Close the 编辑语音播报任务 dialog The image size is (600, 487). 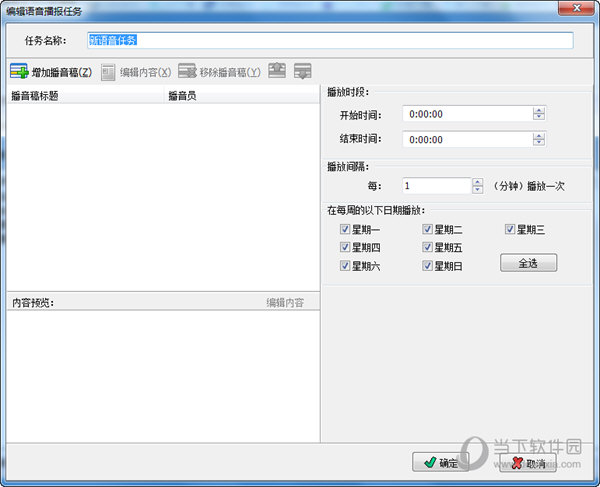tap(576, 8)
